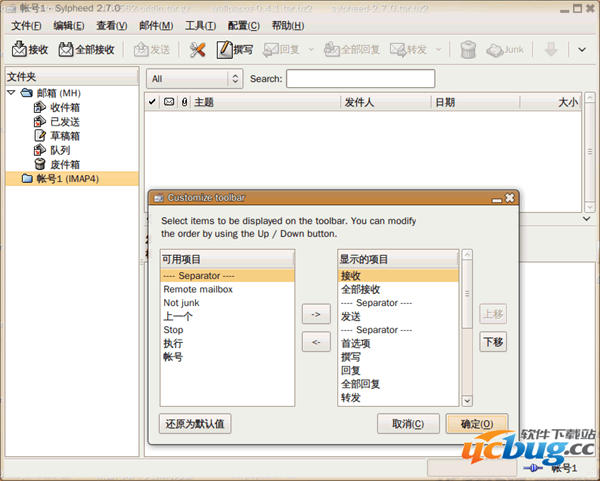Screen dimensions: 600x481
Task: Click into the Search text field
Action: coord(360,78)
